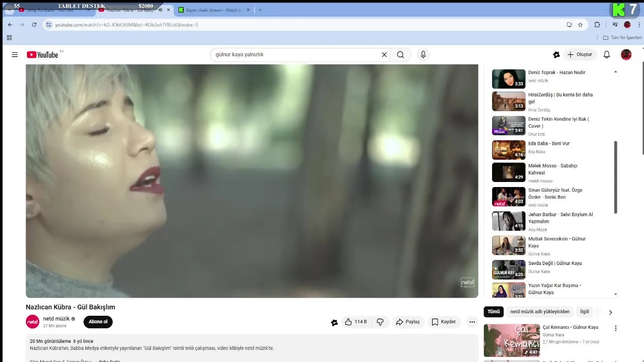
Task: Open the YouTube hamburger guide menu
Action: (x=15, y=55)
